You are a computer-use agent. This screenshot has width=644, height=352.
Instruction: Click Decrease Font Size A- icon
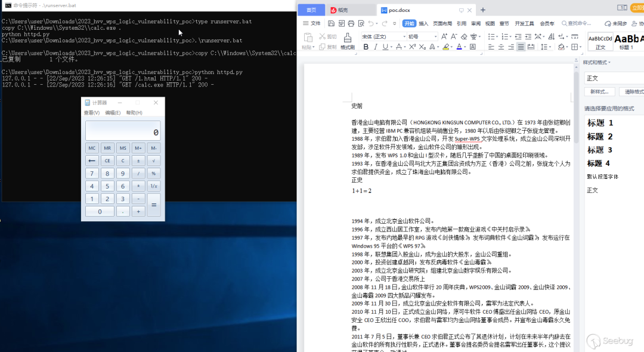pos(454,36)
